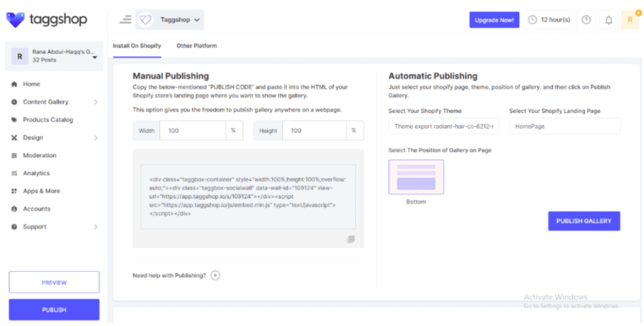The image size is (644, 326).
Task: Select the Bottom gallery position thumbnail
Action: pyautogui.click(x=416, y=177)
